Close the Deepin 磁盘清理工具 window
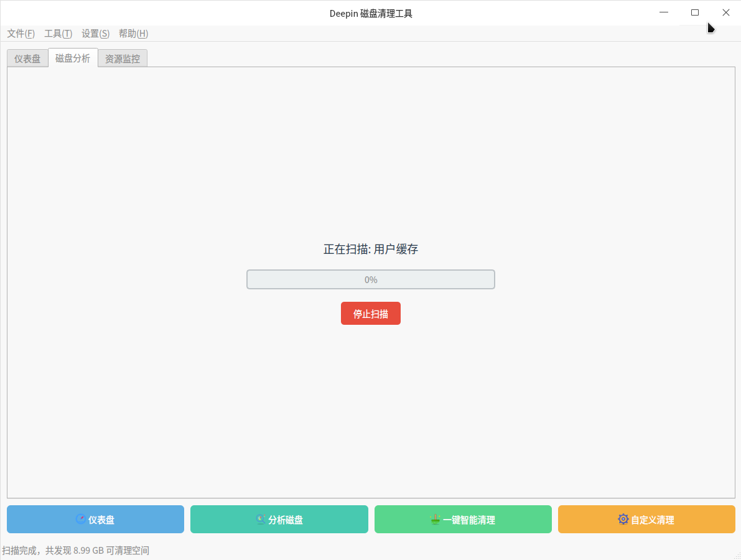 (726, 12)
